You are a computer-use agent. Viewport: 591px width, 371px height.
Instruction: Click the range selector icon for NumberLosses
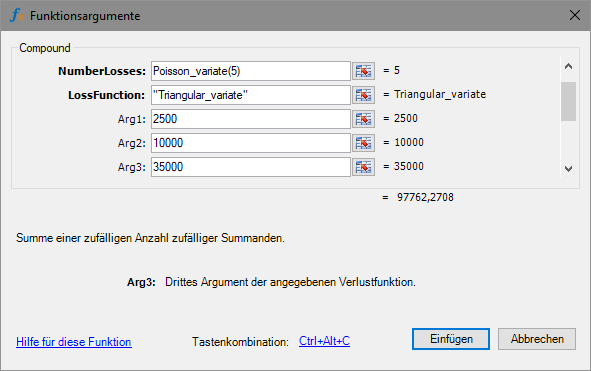coord(363,71)
